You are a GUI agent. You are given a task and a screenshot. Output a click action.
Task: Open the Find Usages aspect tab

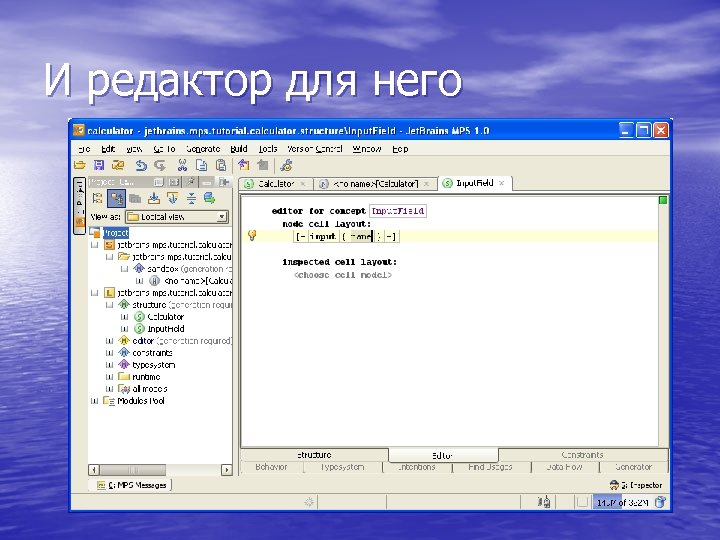tap(490, 467)
